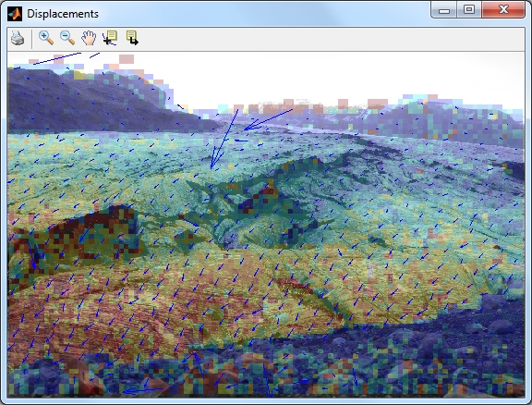Click the empty toolbar area right of icons

pos(332,38)
